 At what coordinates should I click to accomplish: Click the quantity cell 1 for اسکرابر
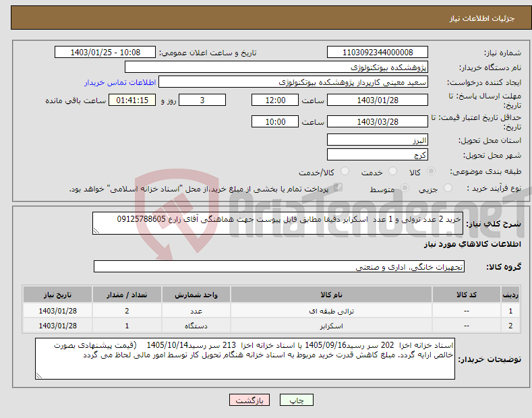(127, 326)
